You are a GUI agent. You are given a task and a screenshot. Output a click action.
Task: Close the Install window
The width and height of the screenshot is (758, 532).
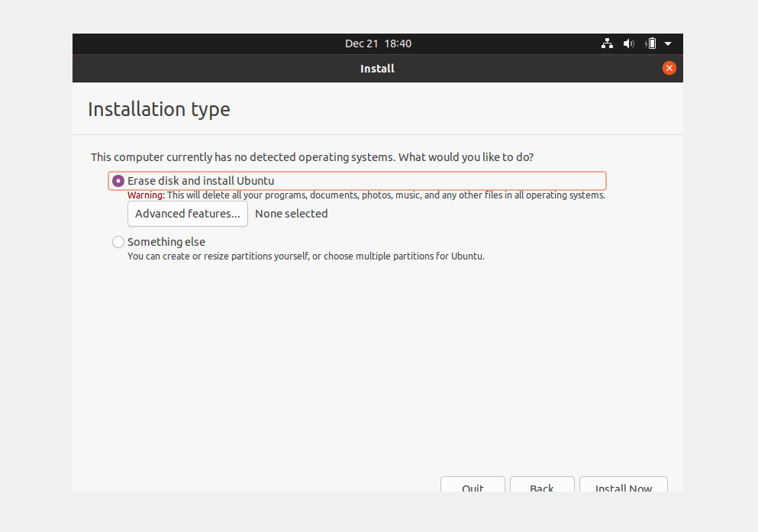669,68
